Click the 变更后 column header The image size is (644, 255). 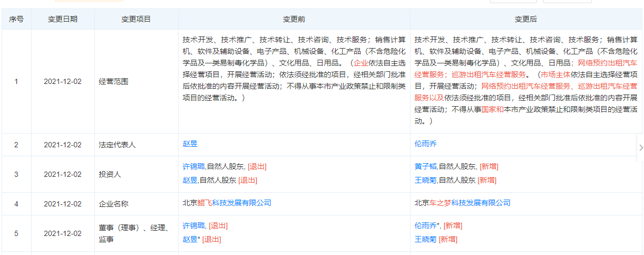[525, 19]
